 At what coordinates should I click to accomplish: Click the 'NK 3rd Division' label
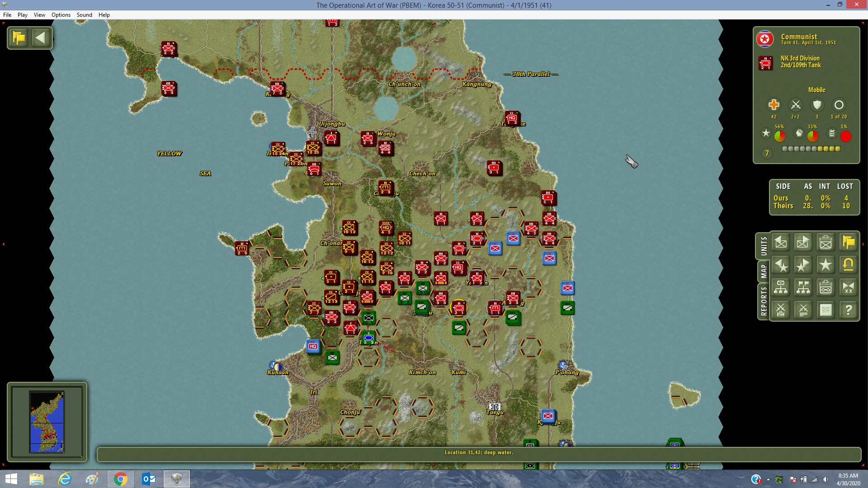(800, 58)
